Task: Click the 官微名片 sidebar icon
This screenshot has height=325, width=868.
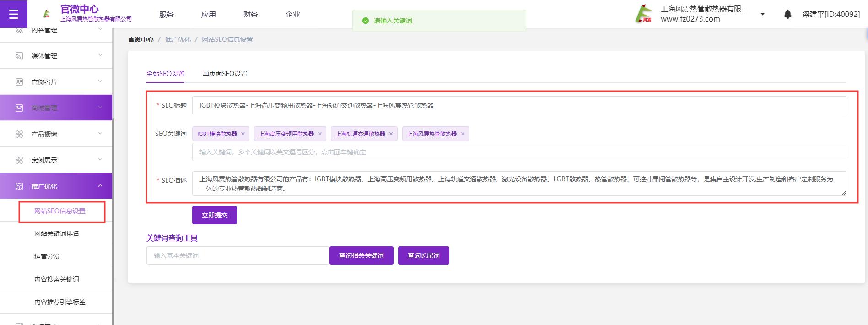Action: coord(19,82)
